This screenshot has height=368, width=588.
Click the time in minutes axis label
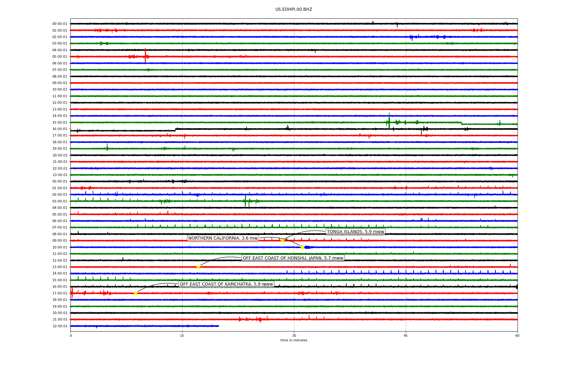pyautogui.click(x=294, y=340)
